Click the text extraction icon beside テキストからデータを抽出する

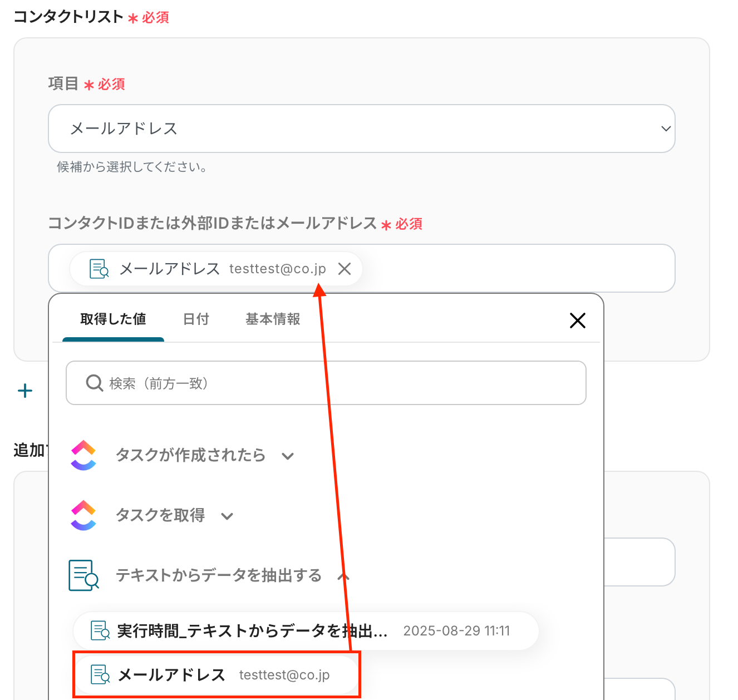(x=83, y=575)
